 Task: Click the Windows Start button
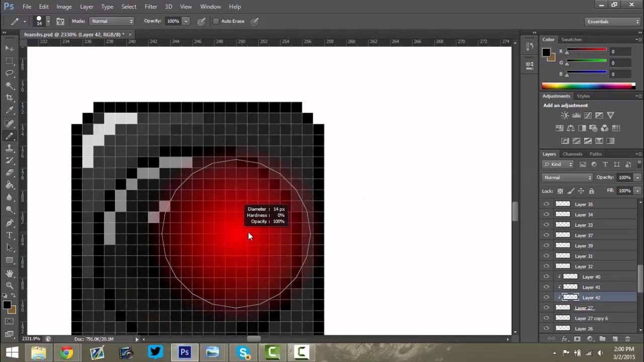coord(12,352)
